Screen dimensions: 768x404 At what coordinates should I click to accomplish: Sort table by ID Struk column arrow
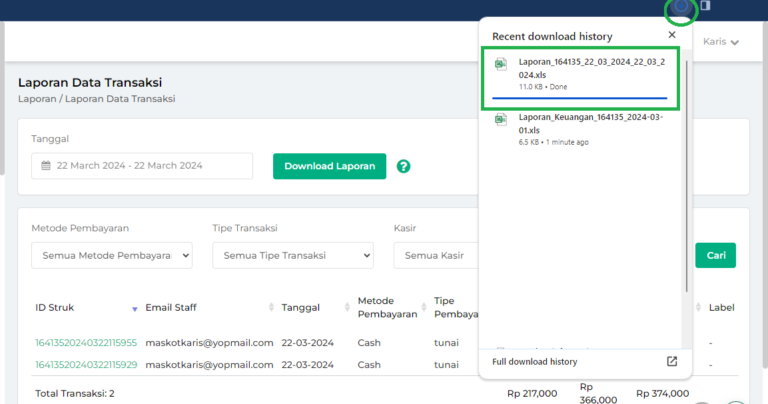[135, 308]
